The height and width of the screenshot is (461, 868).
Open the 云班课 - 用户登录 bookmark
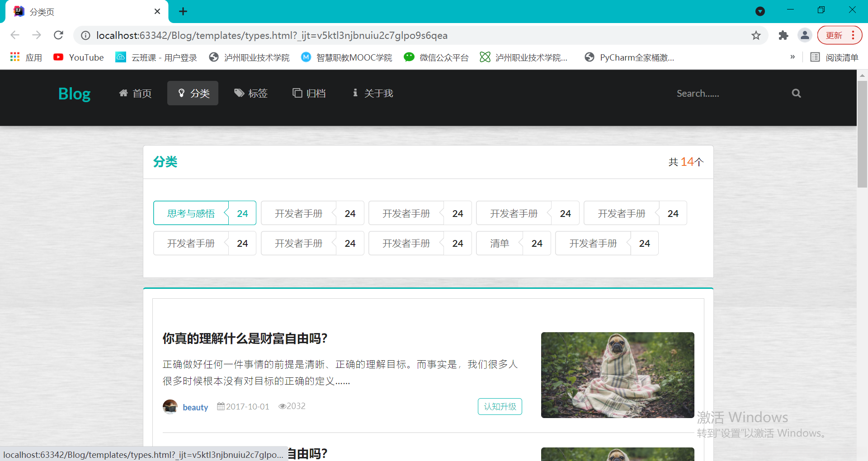156,57
